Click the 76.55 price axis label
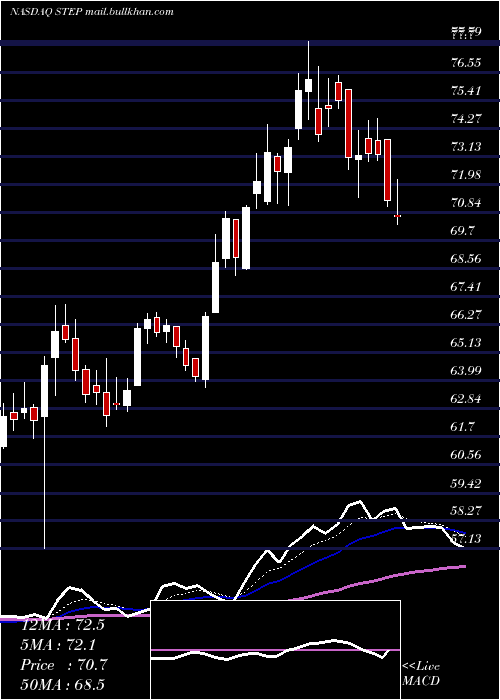This screenshot has height=700, width=500. (466, 62)
